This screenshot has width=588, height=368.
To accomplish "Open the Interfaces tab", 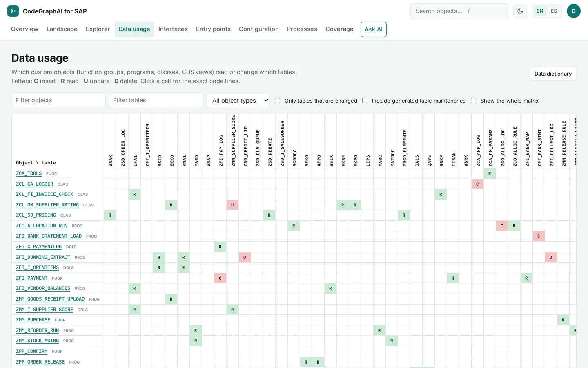I will coord(173,29).
